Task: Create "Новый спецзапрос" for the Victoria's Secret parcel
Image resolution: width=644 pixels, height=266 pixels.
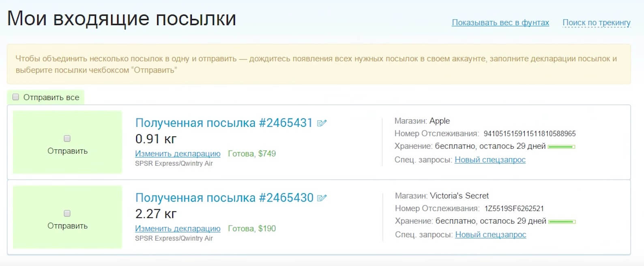Action: pyautogui.click(x=491, y=234)
